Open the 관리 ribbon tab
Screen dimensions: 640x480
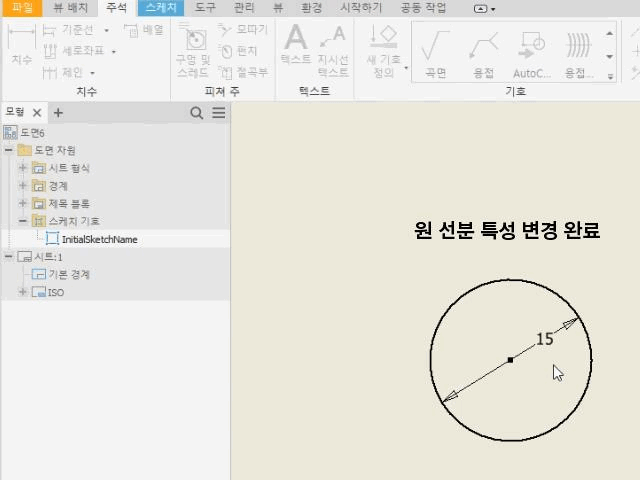click(244, 8)
